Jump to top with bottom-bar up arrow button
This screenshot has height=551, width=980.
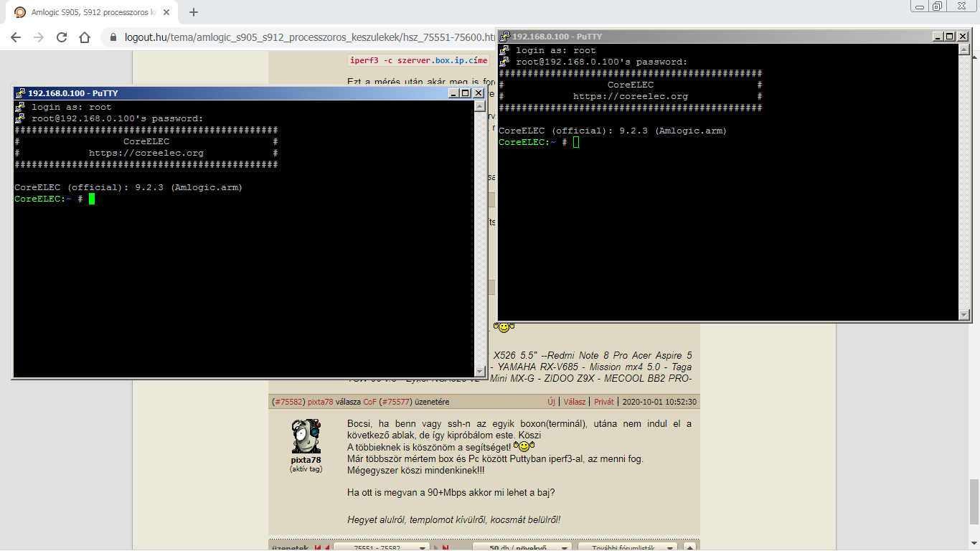[x=690, y=547]
